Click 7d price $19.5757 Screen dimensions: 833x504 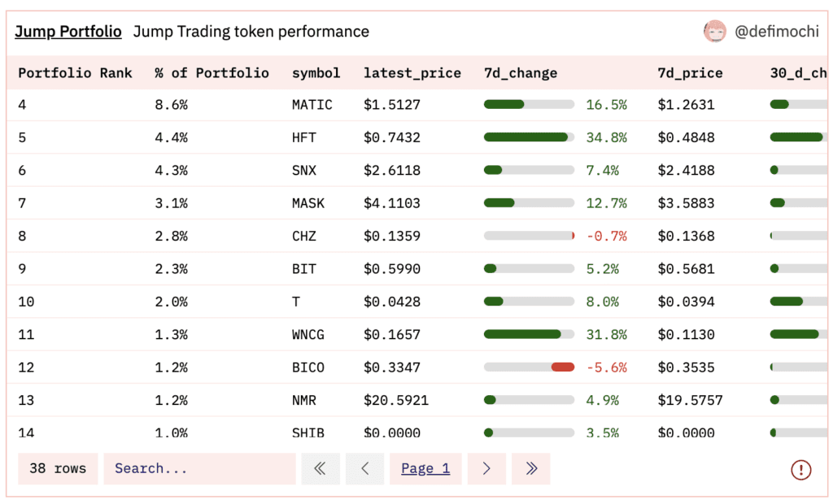click(x=690, y=400)
